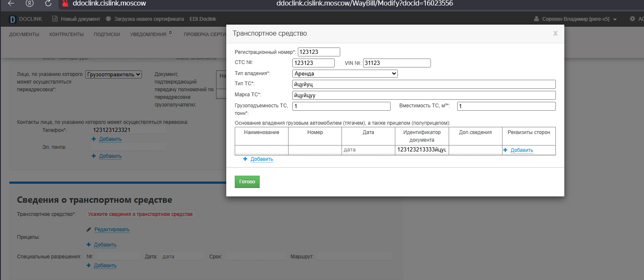This screenshot has height=280, width=644.
Task: Click the Вместимость ТС input field
Action: coord(506,106)
